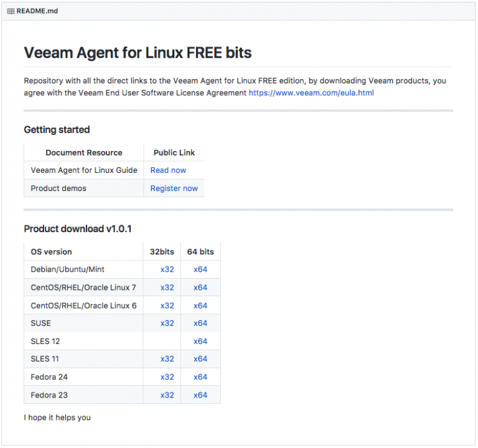Viewport: 478px width, 448px height.
Task: Open the Read now guide link
Action: pyautogui.click(x=168, y=170)
